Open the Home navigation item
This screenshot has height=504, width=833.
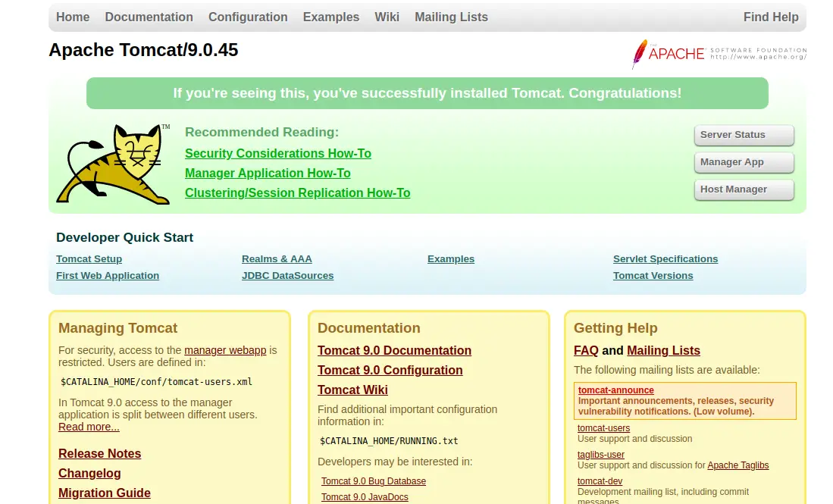pos(73,17)
